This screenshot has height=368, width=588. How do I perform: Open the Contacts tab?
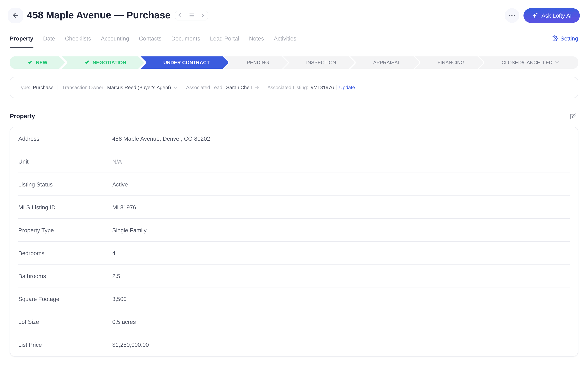pyautogui.click(x=150, y=38)
